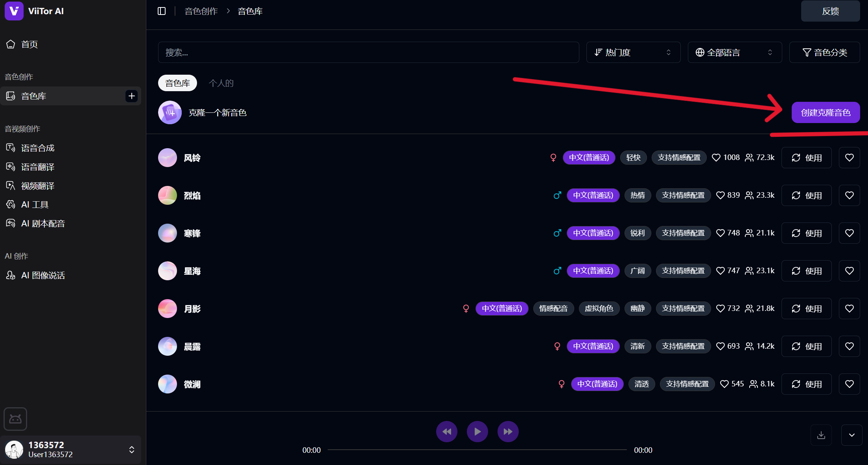Click the plus icon beside 音色库
The width and height of the screenshot is (868, 465).
click(131, 96)
